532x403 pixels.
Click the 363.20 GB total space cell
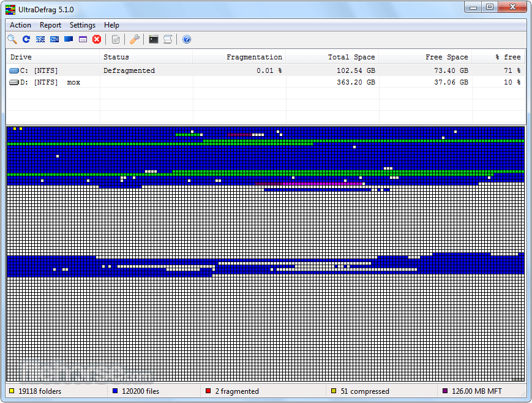click(x=356, y=82)
